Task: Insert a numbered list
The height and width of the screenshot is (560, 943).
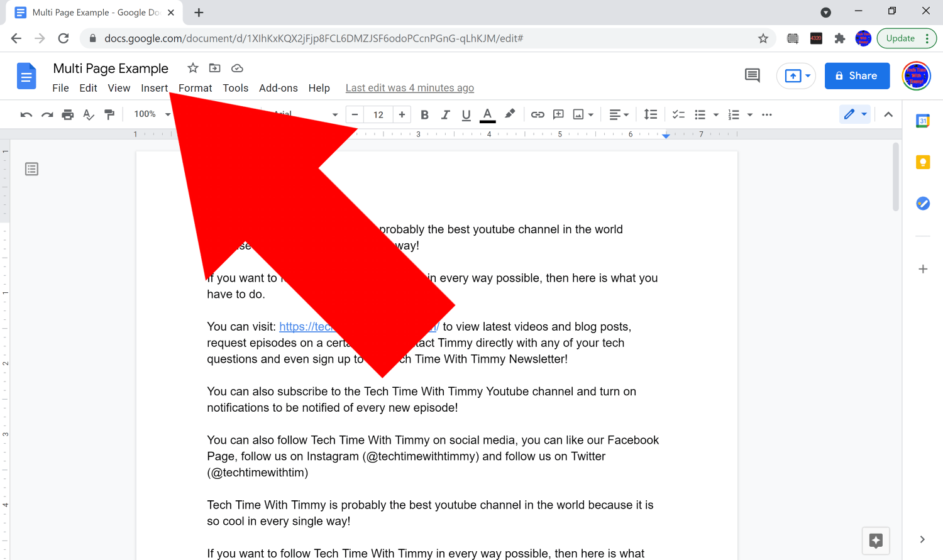Action: click(734, 114)
